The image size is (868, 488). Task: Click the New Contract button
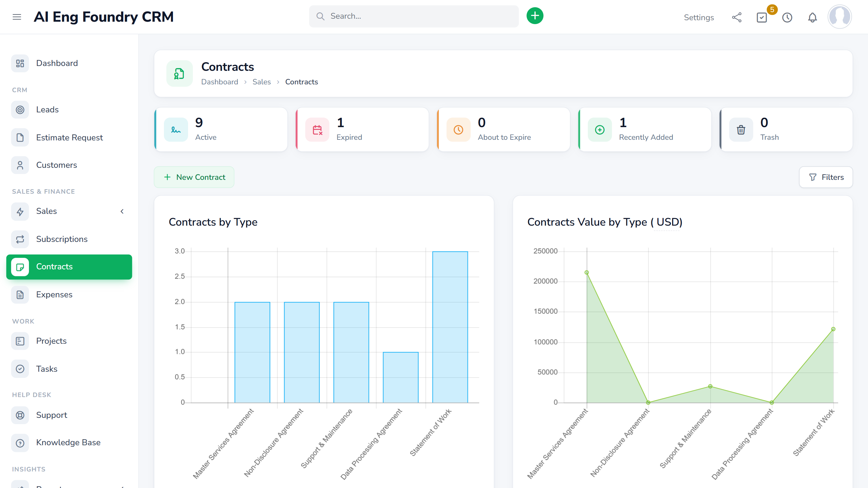pyautogui.click(x=194, y=177)
